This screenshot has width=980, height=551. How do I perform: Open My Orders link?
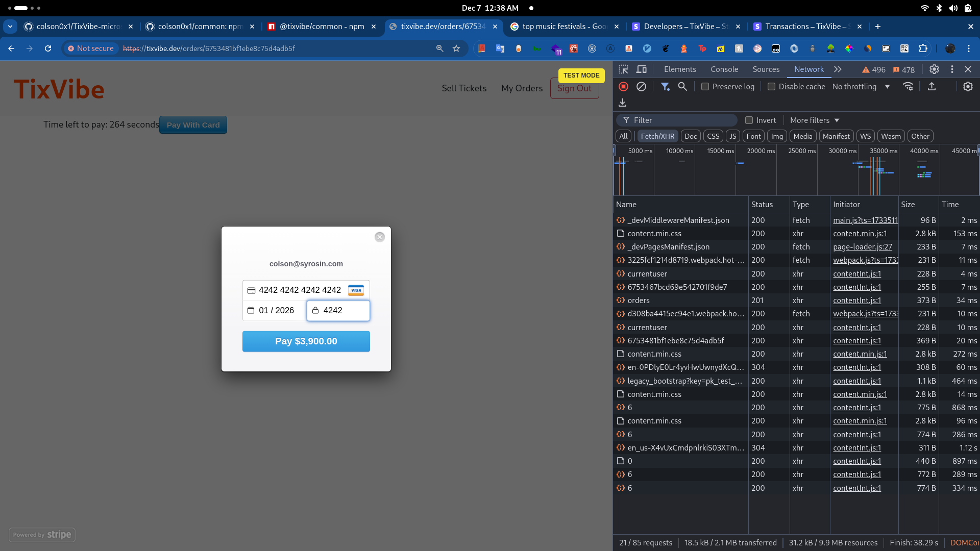[x=522, y=88]
